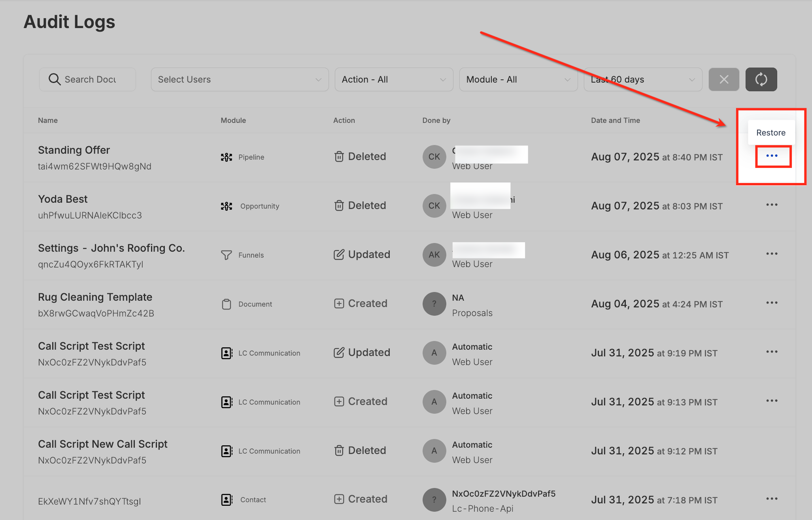Select Restore from the popup menu

click(x=770, y=133)
